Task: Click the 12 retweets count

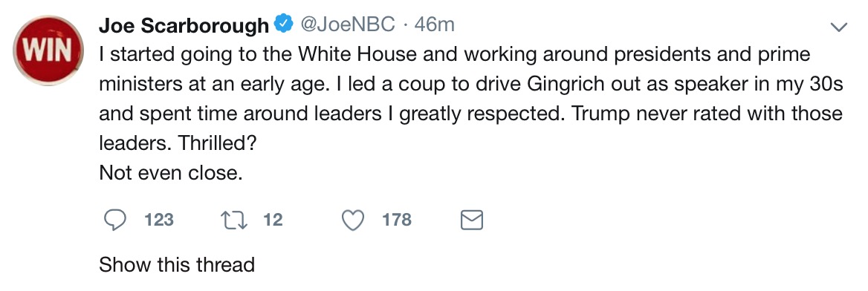Action: [272, 220]
